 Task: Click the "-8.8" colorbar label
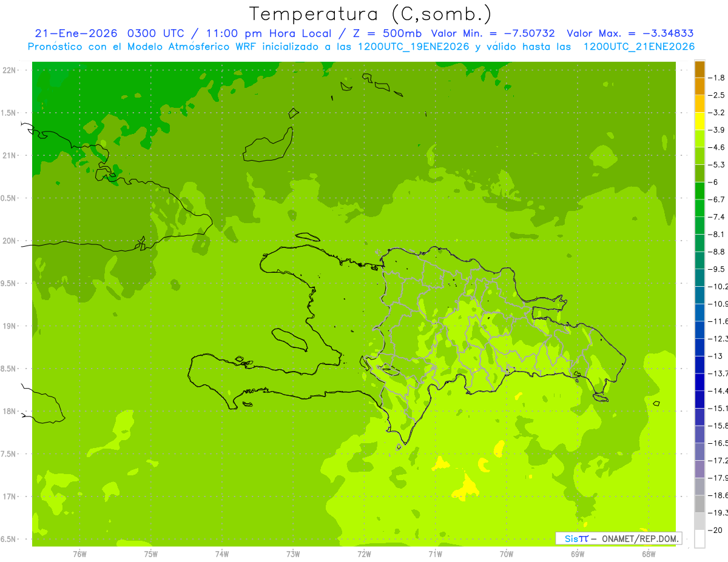coord(717,252)
